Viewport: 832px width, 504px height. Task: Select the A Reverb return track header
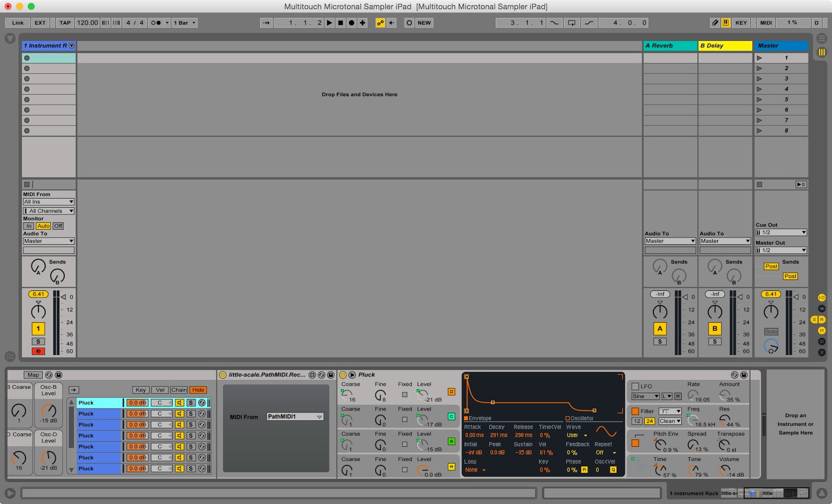[670, 46]
